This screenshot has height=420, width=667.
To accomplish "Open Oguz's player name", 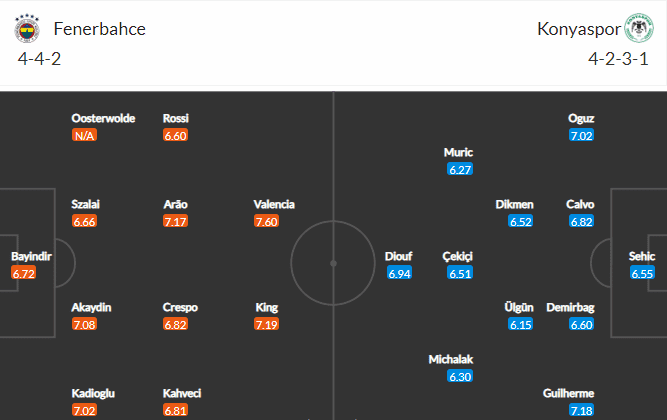I will click(x=581, y=118).
